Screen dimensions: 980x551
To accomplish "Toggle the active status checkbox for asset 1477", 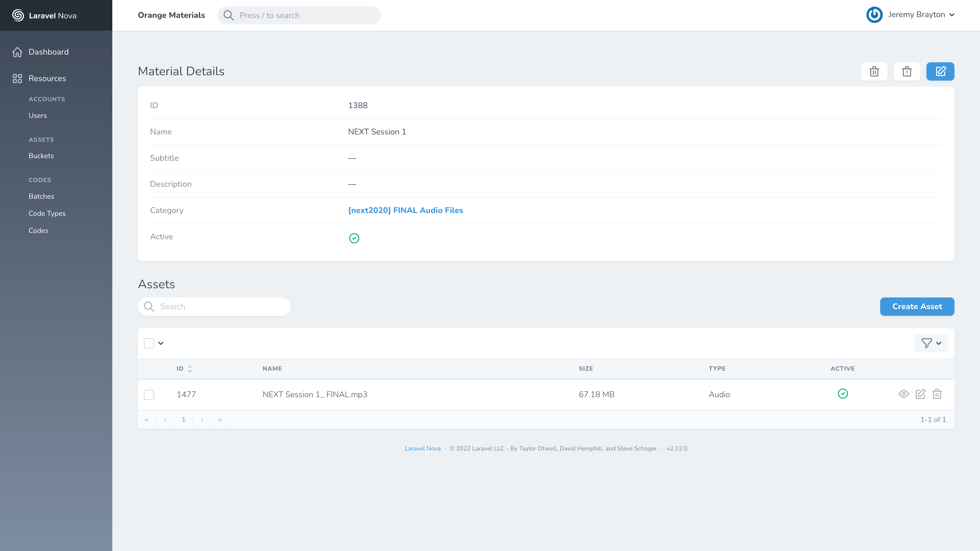I will (x=843, y=394).
